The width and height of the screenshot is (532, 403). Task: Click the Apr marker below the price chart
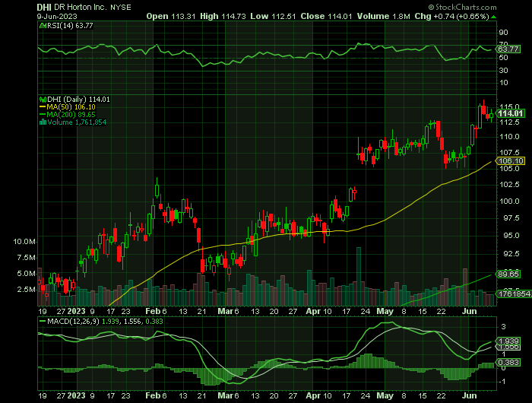tap(312, 311)
